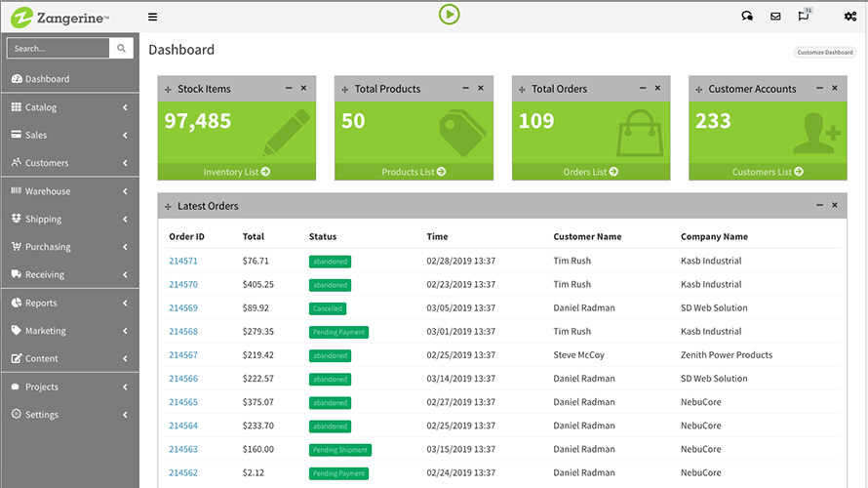Open order 214571 link
The width and height of the screenshot is (868, 488).
pyautogui.click(x=183, y=261)
